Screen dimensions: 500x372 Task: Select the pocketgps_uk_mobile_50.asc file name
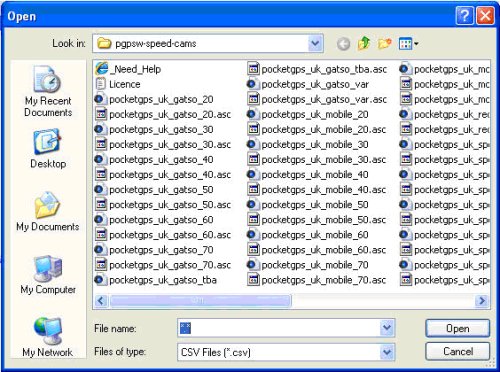pyautogui.click(x=323, y=220)
